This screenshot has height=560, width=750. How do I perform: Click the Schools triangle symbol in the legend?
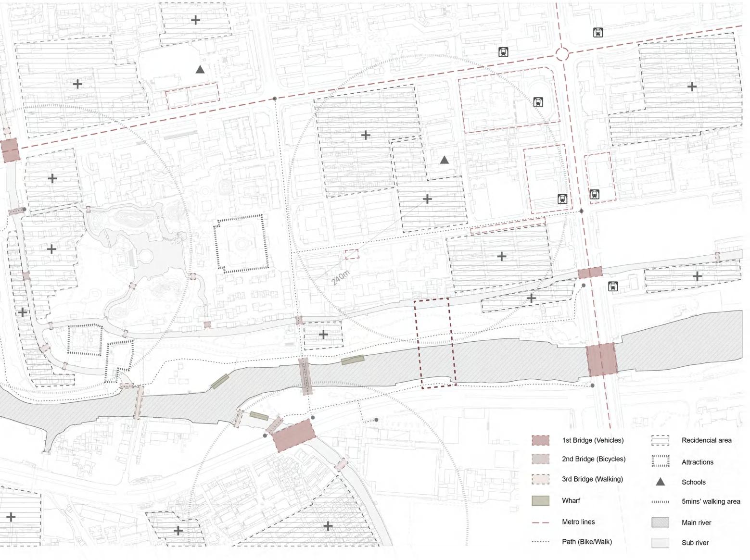click(660, 482)
